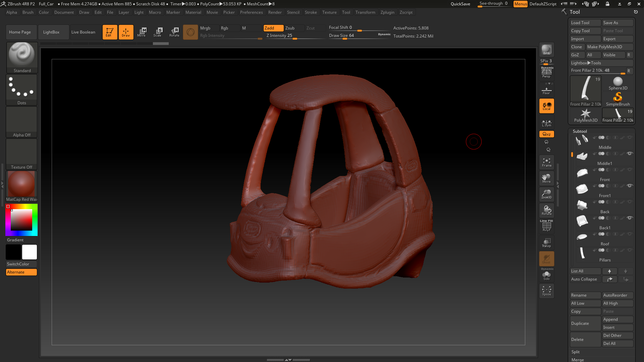Viewport: 644px width, 362px height.
Task: Toggle Persp perspective view icon
Action: pos(546,72)
